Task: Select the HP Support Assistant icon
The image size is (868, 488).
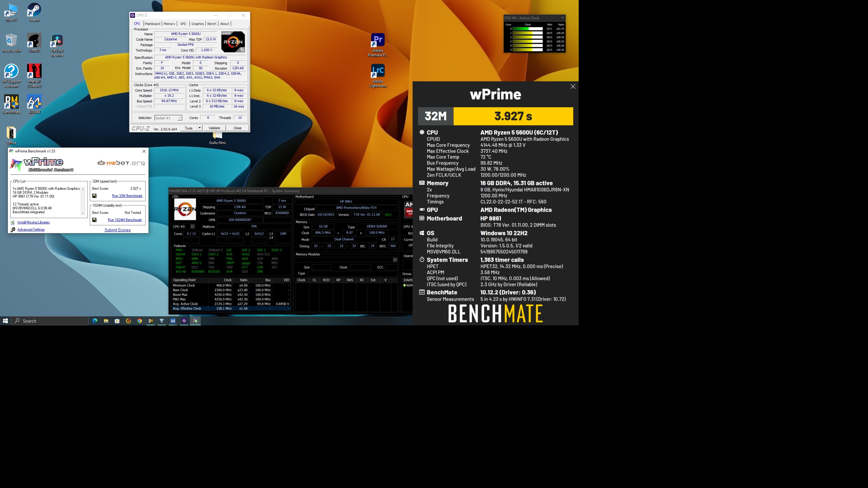Action: coord(11,76)
